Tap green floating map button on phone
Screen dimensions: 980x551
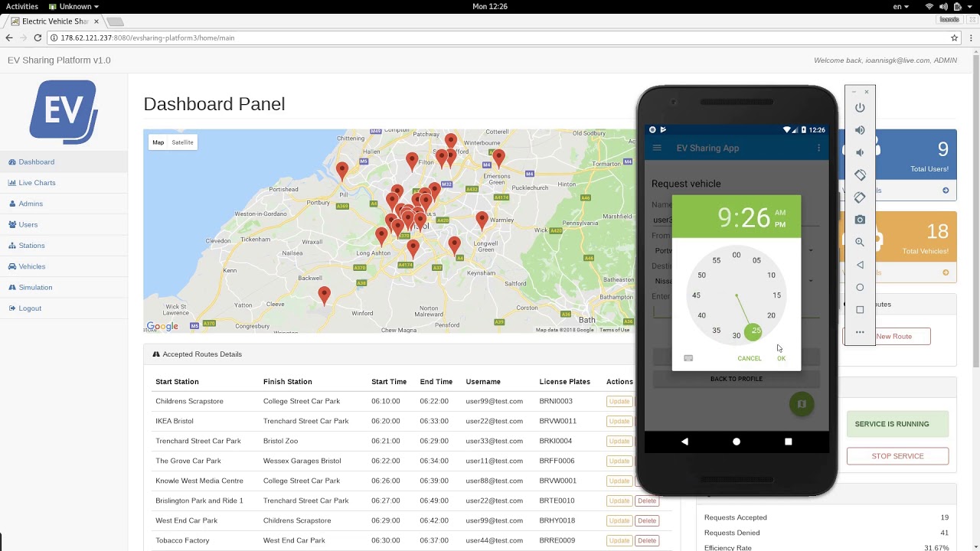(802, 404)
